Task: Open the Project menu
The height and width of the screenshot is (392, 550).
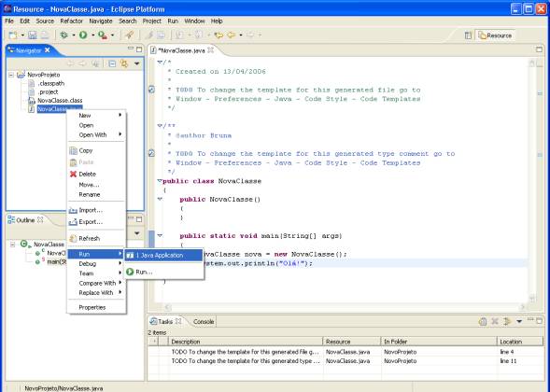Action: point(151,21)
